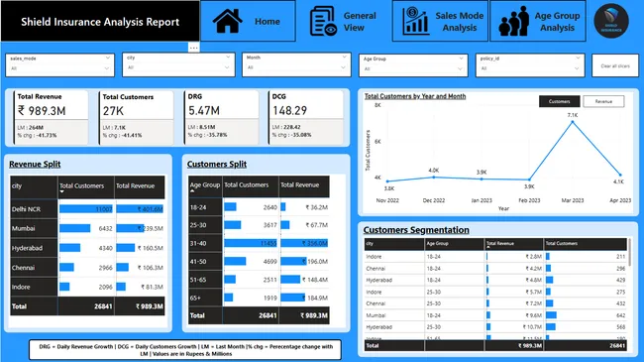Select the 31-40 age group row

(x=259, y=243)
